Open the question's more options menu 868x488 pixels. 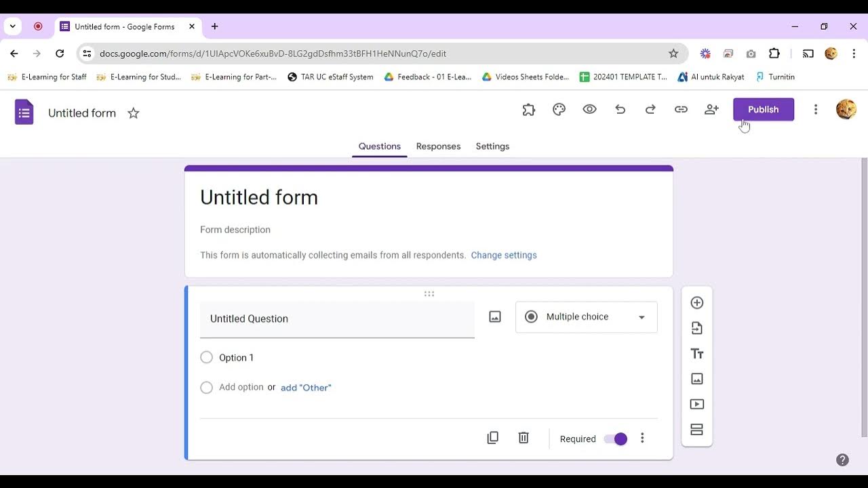[x=642, y=439]
